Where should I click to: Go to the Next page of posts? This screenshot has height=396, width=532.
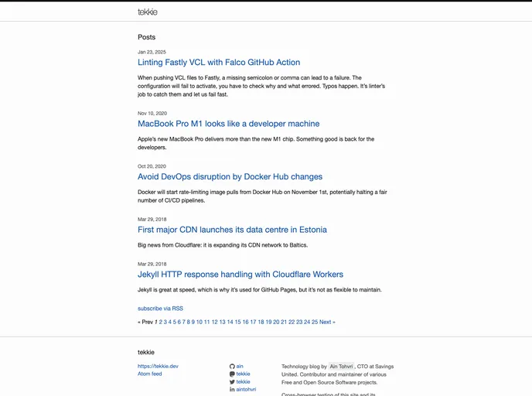tap(327, 322)
